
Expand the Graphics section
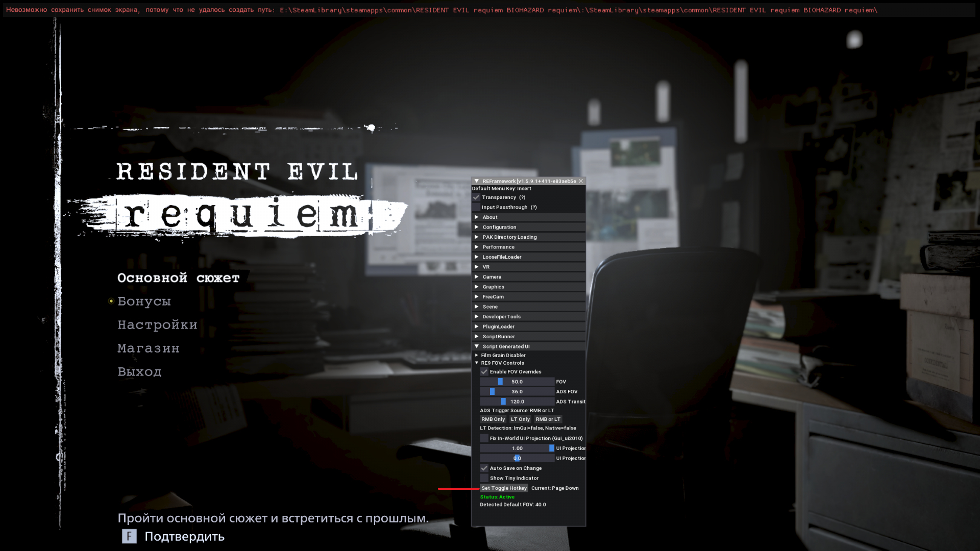pyautogui.click(x=493, y=287)
